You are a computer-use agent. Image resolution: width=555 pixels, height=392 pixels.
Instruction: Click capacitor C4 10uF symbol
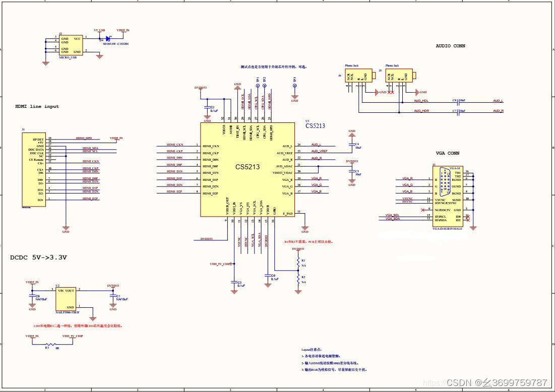tap(352, 144)
